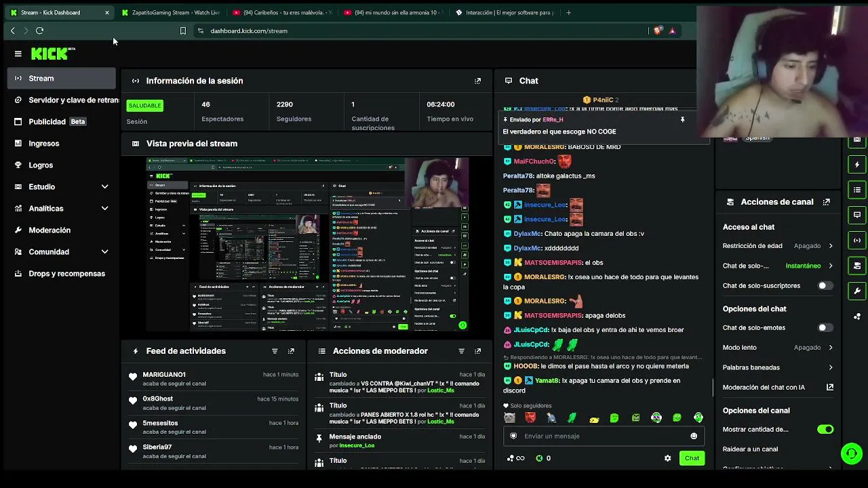Click the SALUDABLE session status badge
Screen dimensions: 868x488
click(x=144, y=105)
